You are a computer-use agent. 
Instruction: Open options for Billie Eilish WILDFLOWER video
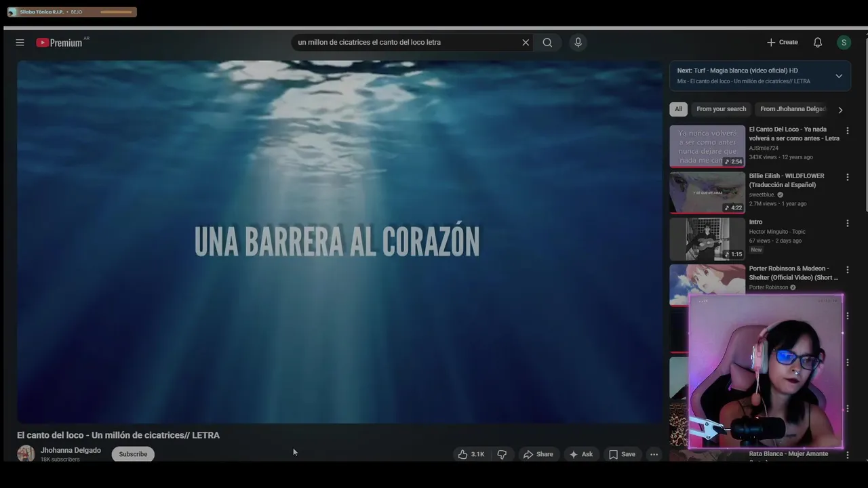coord(847,177)
